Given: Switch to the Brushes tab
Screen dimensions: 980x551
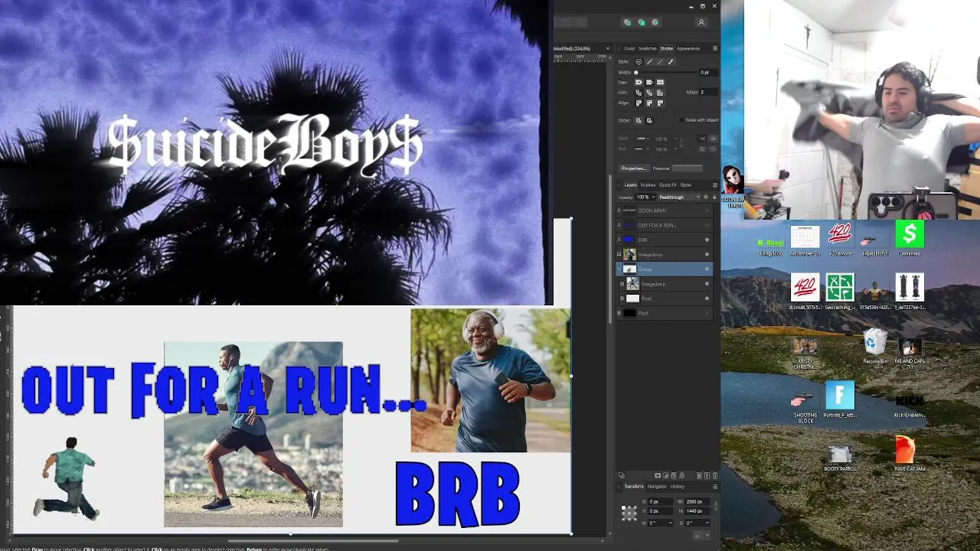Looking at the screenshot, I should [x=648, y=185].
